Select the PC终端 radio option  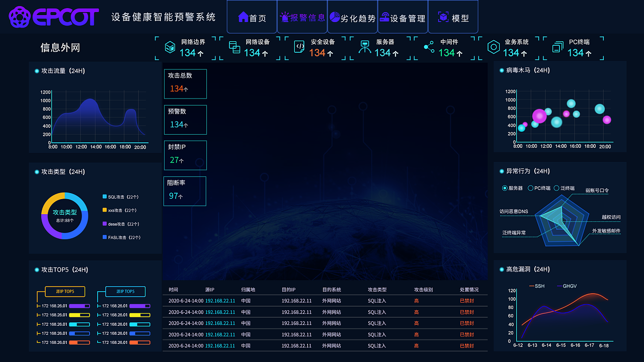pyautogui.click(x=530, y=188)
